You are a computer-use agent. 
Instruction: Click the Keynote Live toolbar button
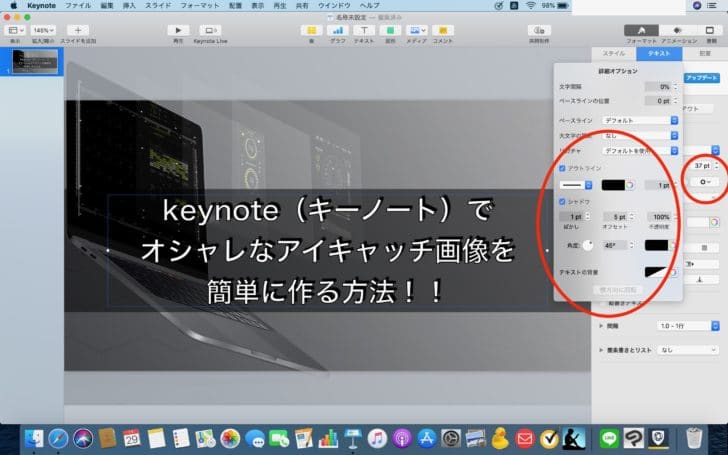pos(210,30)
